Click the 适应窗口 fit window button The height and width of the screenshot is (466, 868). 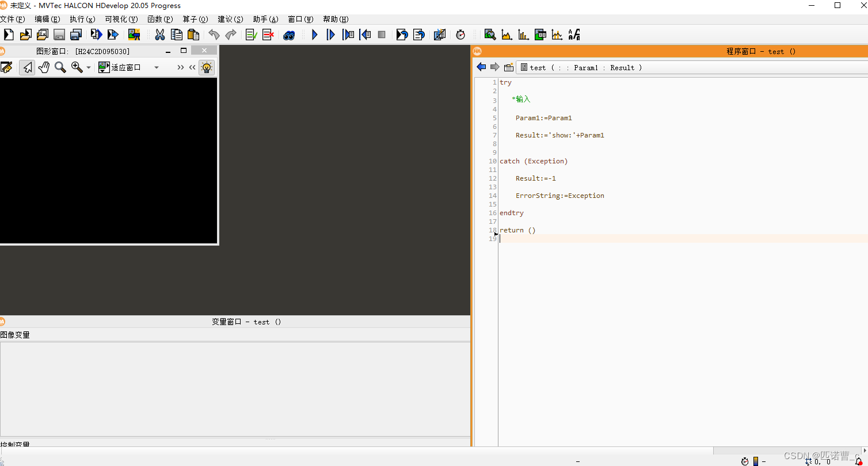120,67
